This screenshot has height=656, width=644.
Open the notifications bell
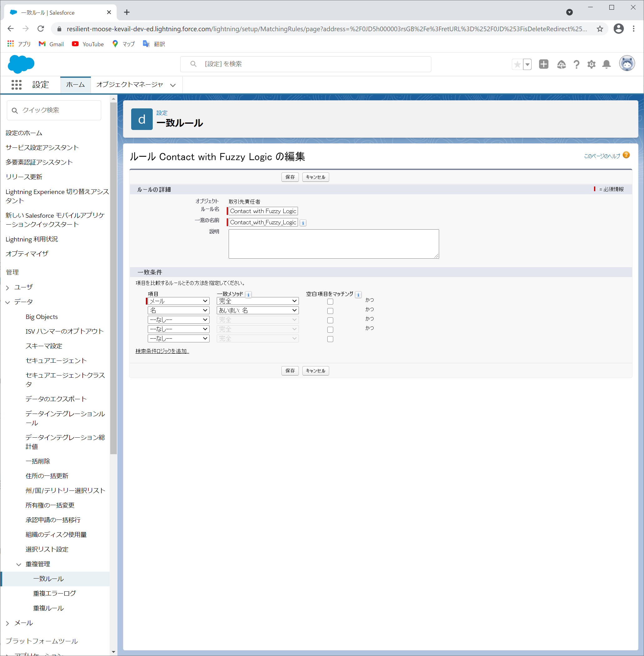tap(606, 64)
